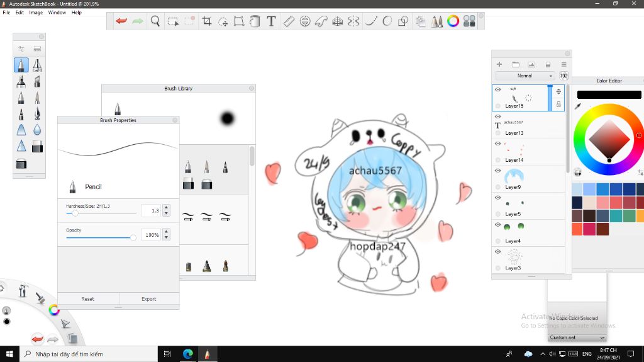Open the layer editor hamburger menu
The image size is (644, 362).
(x=564, y=64)
